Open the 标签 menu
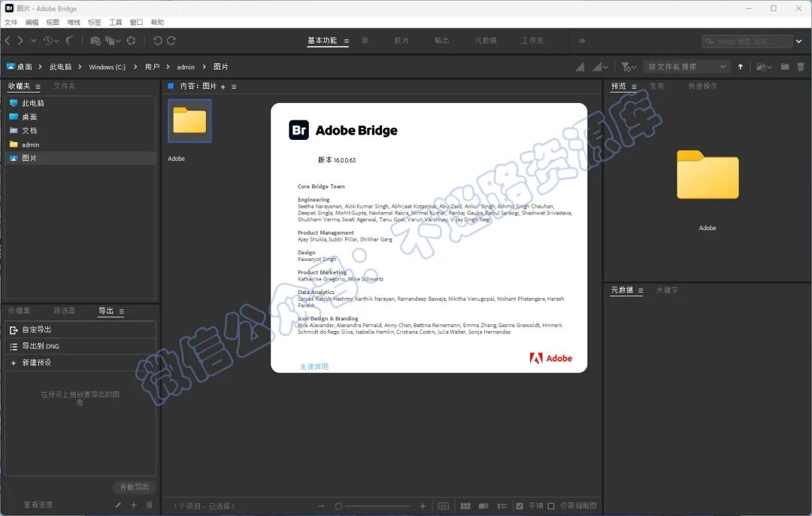 (94, 23)
